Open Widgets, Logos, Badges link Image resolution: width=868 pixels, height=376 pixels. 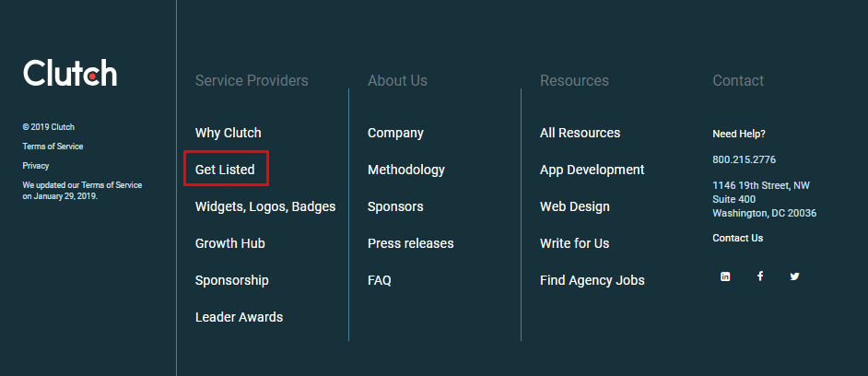[265, 206]
